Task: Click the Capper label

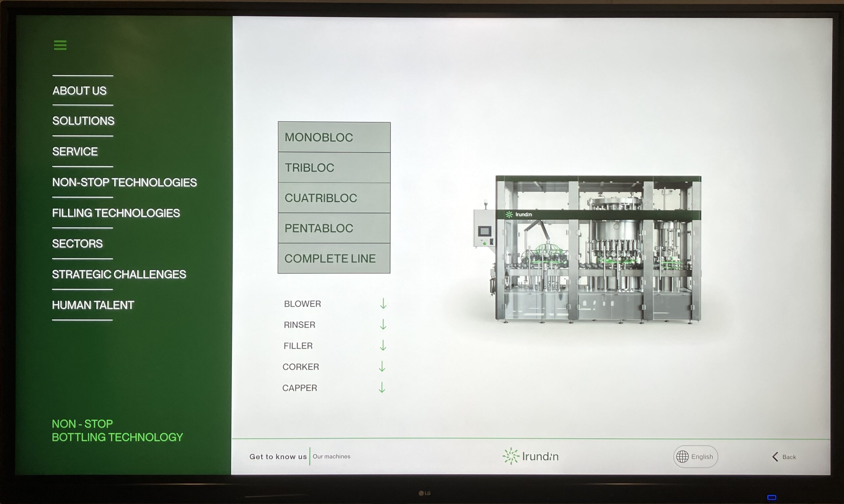Action: click(x=299, y=388)
